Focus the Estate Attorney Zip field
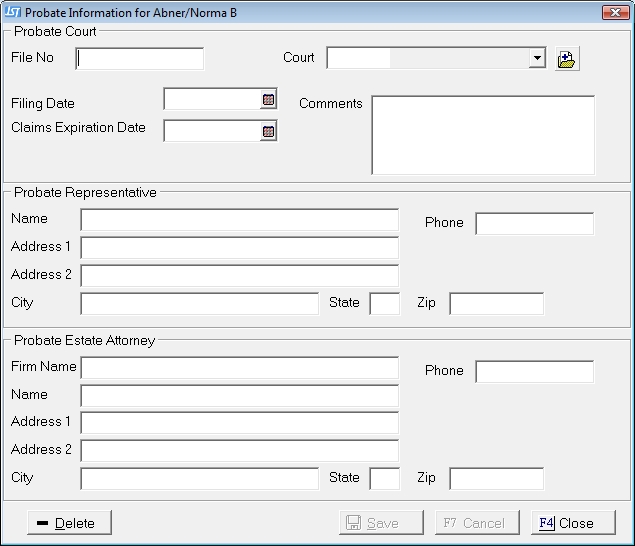Screen dimensions: 635x546 coord(496,479)
